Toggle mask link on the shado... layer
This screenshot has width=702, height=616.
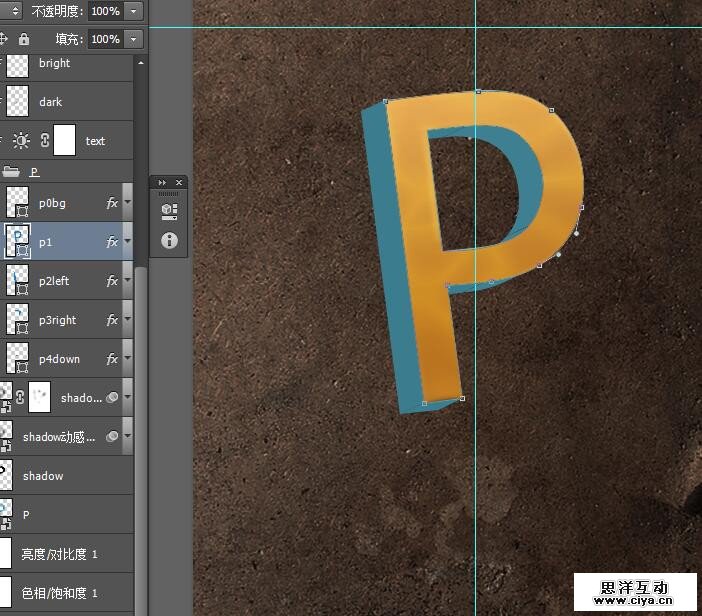click(x=20, y=397)
